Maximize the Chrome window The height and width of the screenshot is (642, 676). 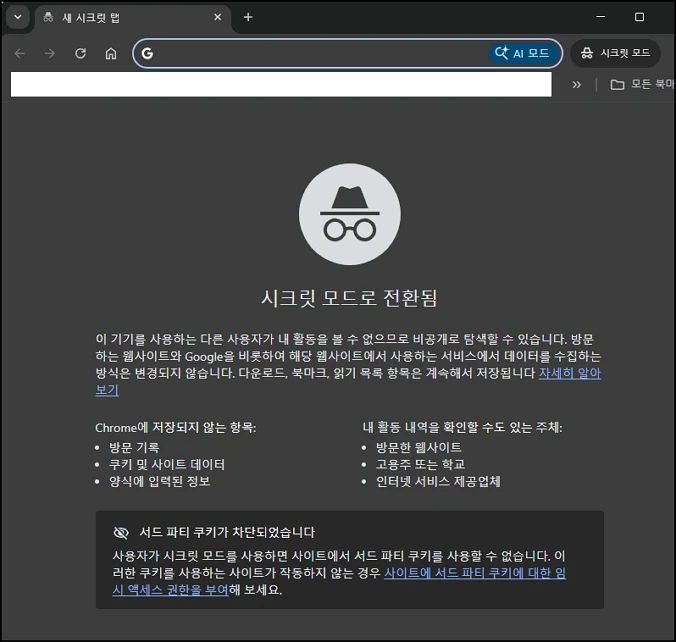[x=639, y=17]
